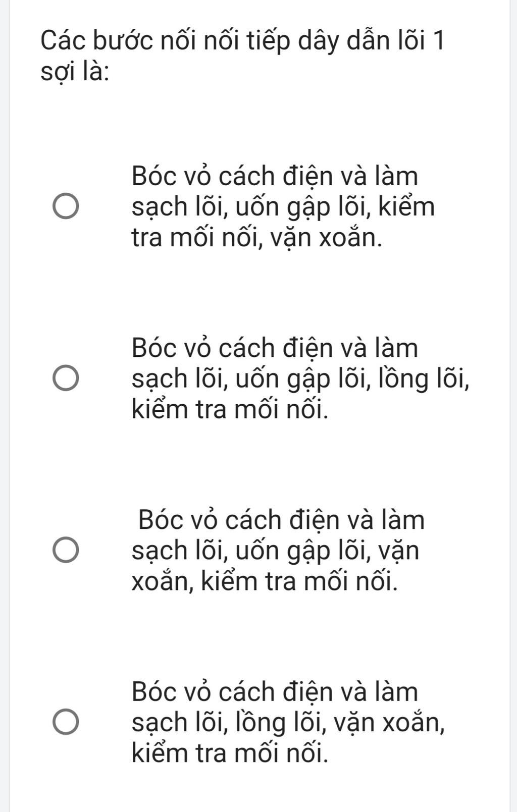517x812 pixels.
Task: Click second option's 'Bóc vỏ cách điện và làm' line
Action: pyautogui.click(x=275, y=348)
